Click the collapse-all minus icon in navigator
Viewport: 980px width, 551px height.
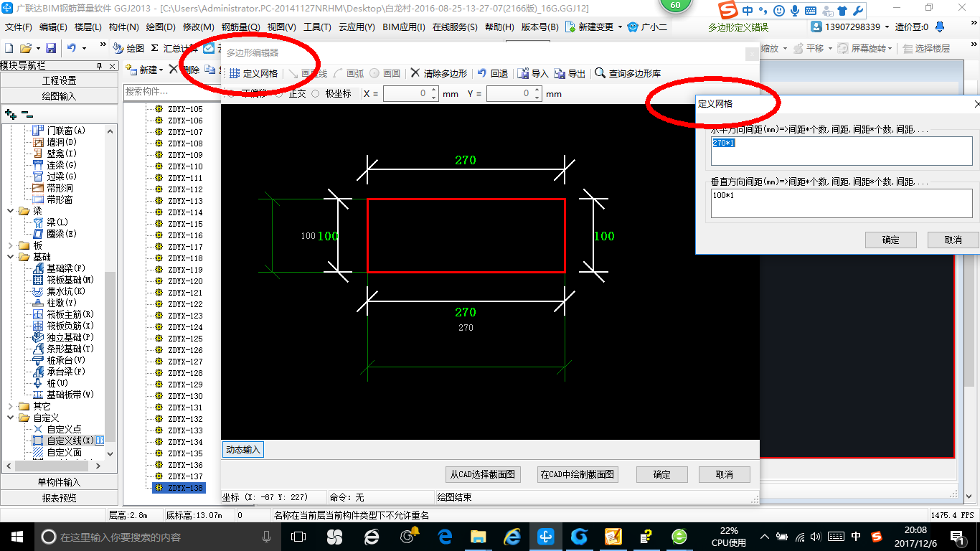(26, 114)
